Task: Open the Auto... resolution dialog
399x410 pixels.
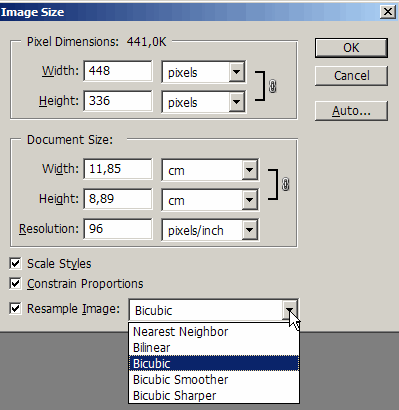Action: pyautogui.click(x=351, y=111)
